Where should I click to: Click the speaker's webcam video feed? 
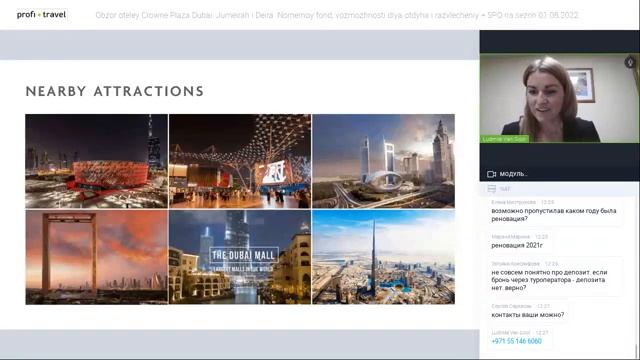click(x=559, y=98)
